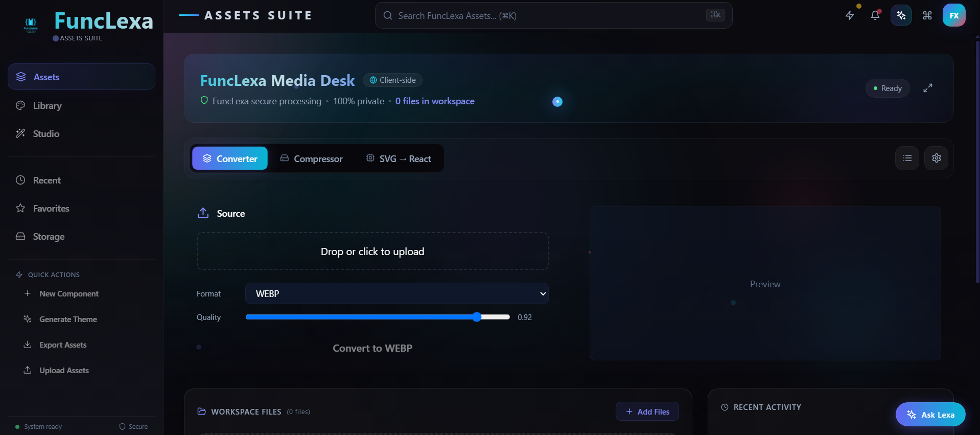Open Studio from the sidebar

click(x=81, y=133)
